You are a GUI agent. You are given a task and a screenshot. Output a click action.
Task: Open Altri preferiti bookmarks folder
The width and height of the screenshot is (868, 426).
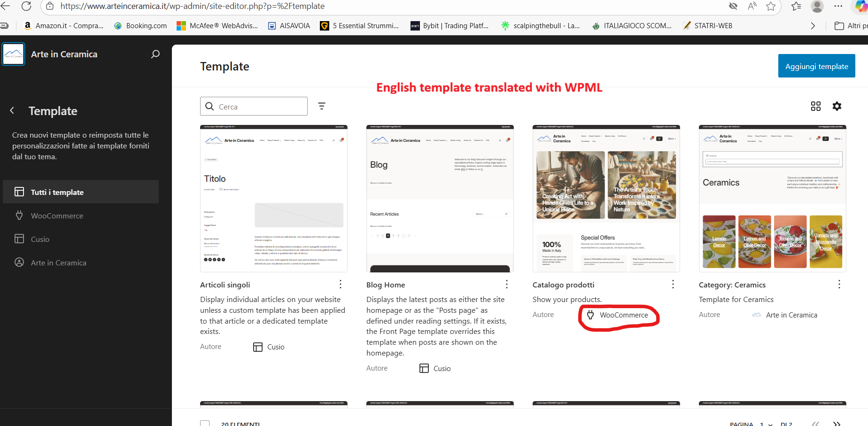pyautogui.click(x=851, y=26)
